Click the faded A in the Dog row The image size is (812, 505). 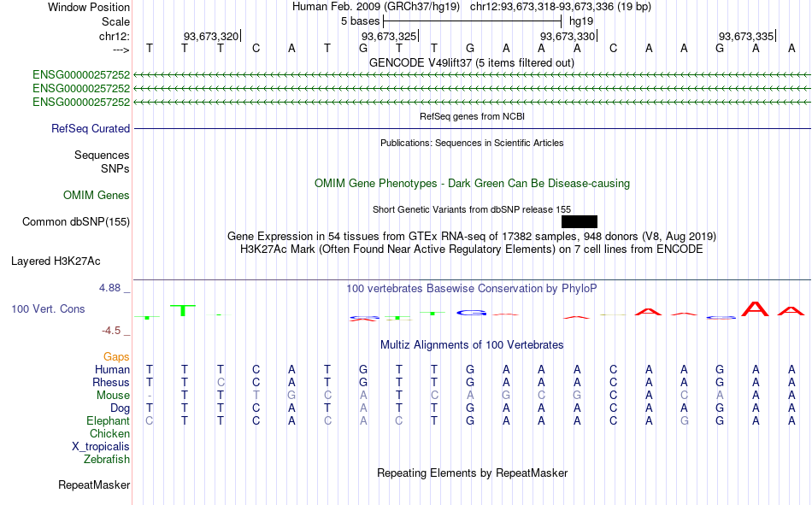click(363, 408)
